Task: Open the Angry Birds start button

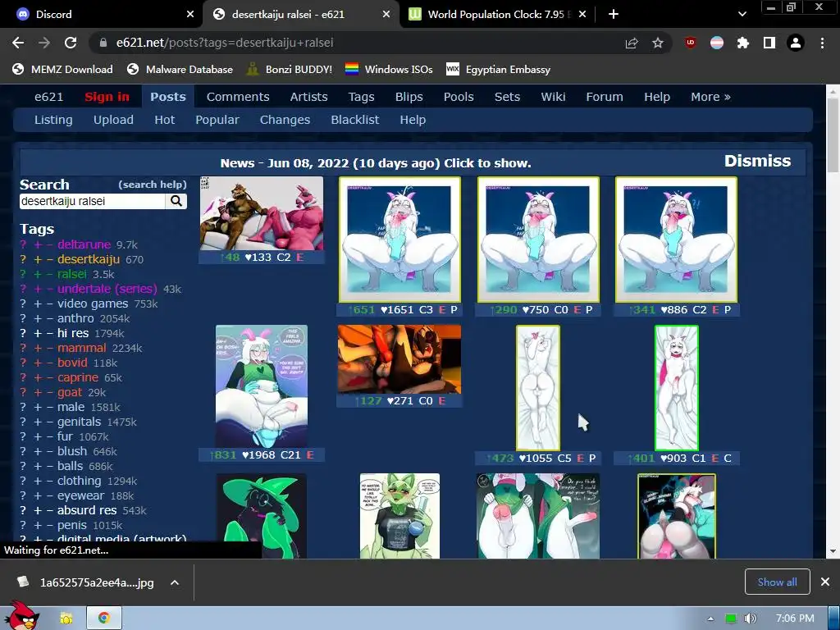Action: click(x=21, y=615)
